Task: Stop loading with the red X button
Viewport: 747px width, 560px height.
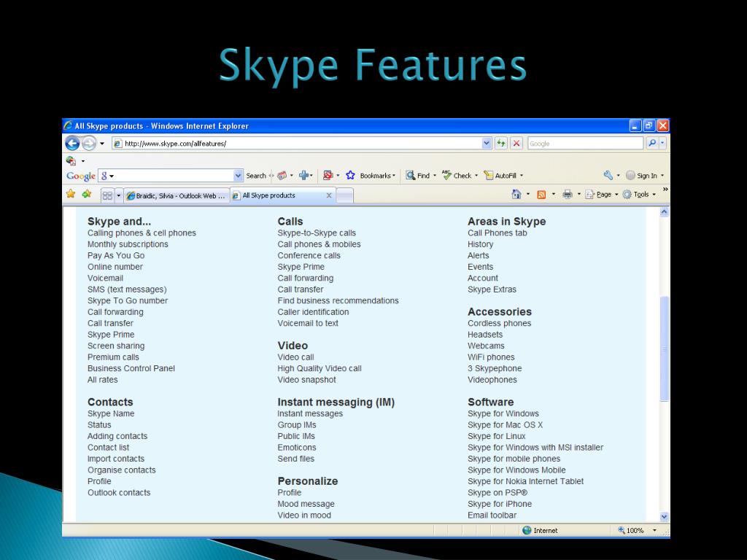Action: pyautogui.click(x=516, y=143)
